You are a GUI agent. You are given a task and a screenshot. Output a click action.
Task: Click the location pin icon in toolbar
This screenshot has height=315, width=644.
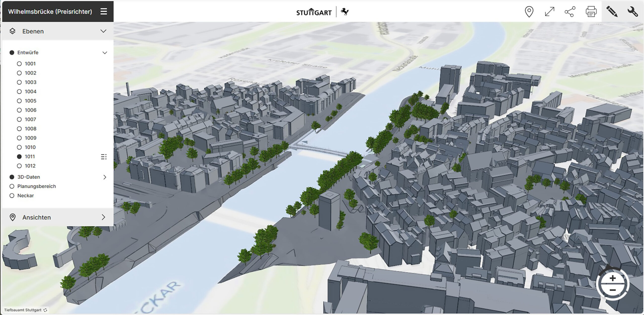(x=529, y=12)
